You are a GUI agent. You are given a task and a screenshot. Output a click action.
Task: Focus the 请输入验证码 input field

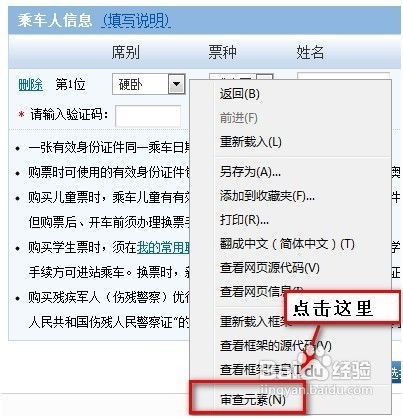pos(148,116)
